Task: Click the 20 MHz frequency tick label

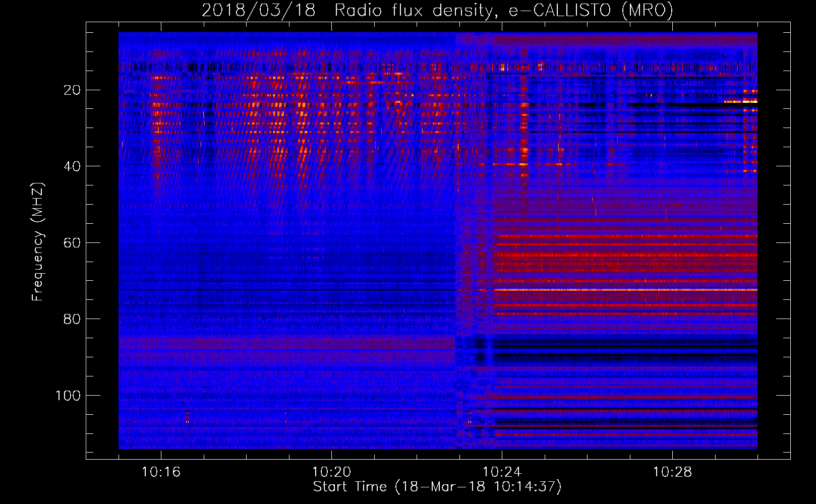Action: pos(72,90)
